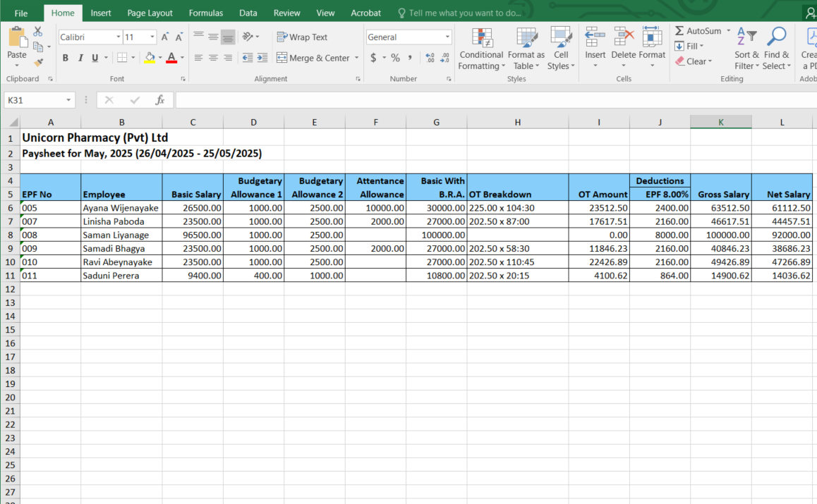Click the Paste clipboard icon
This screenshot has width=817, height=504.
pyautogui.click(x=17, y=37)
